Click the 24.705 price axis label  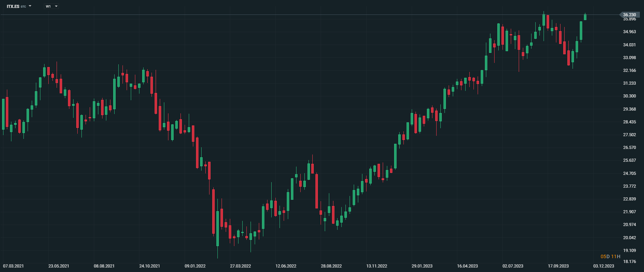[629, 173]
